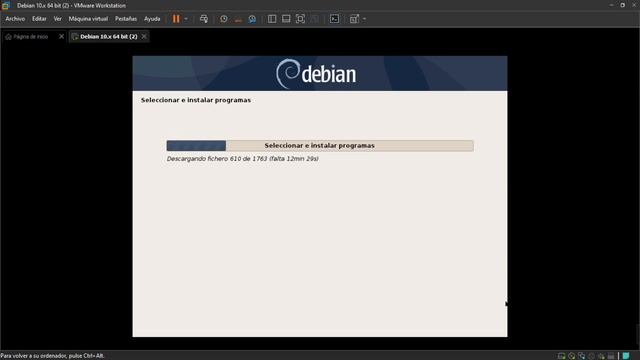Click the hard disk status bar icon
Viewport: 640px width, 360px height.
point(562,356)
